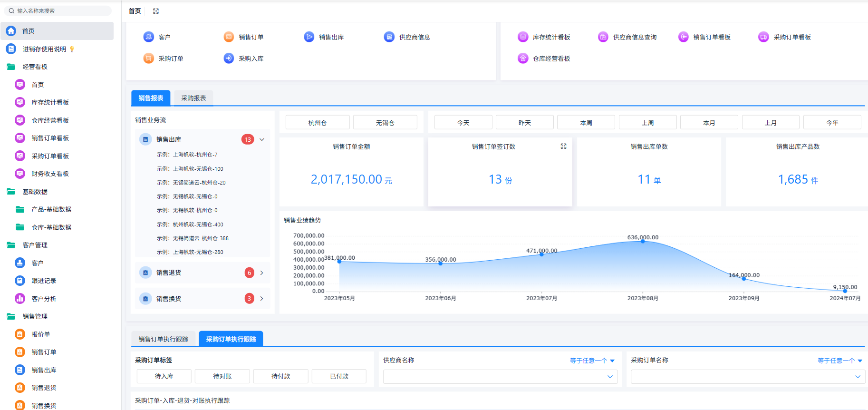Filter by the 杭州仓 warehouse option
Image resolution: width=868 pixels, height=410 pixels.
click(x=318, y=123)
